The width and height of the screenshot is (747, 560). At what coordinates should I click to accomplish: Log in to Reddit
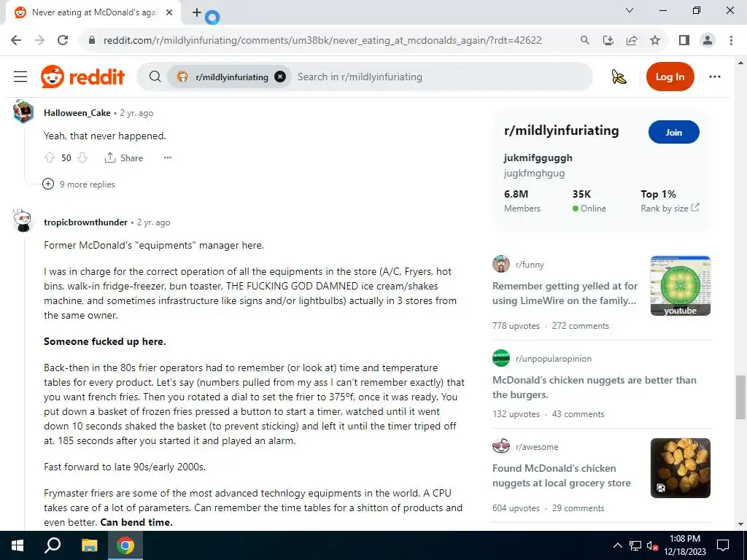click(x=670, y=77)
